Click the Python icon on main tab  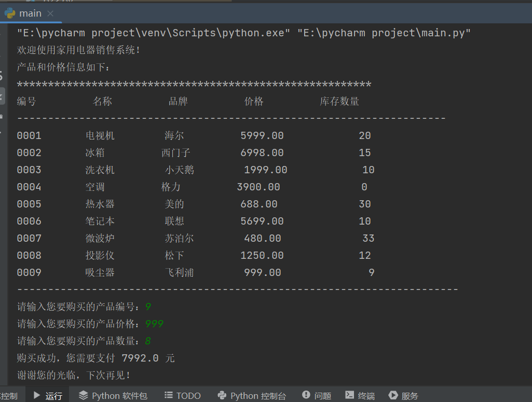pyautogui.click(x=10, y=13)
